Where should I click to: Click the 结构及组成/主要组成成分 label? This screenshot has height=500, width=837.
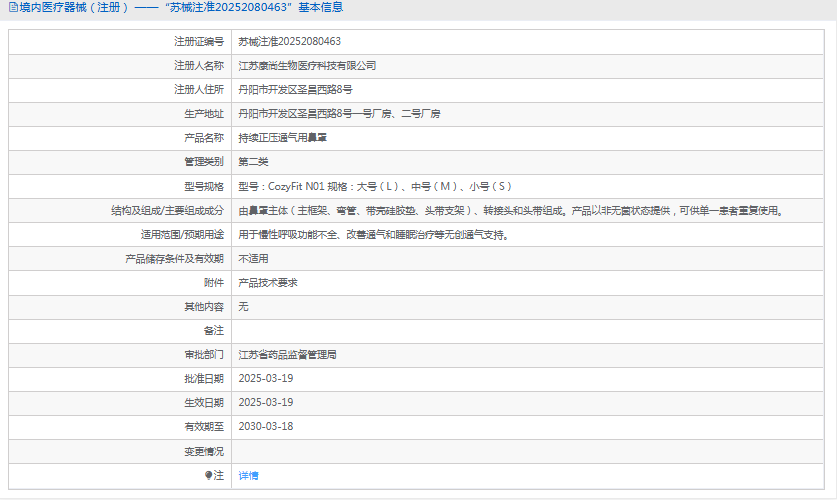point(168,211)
